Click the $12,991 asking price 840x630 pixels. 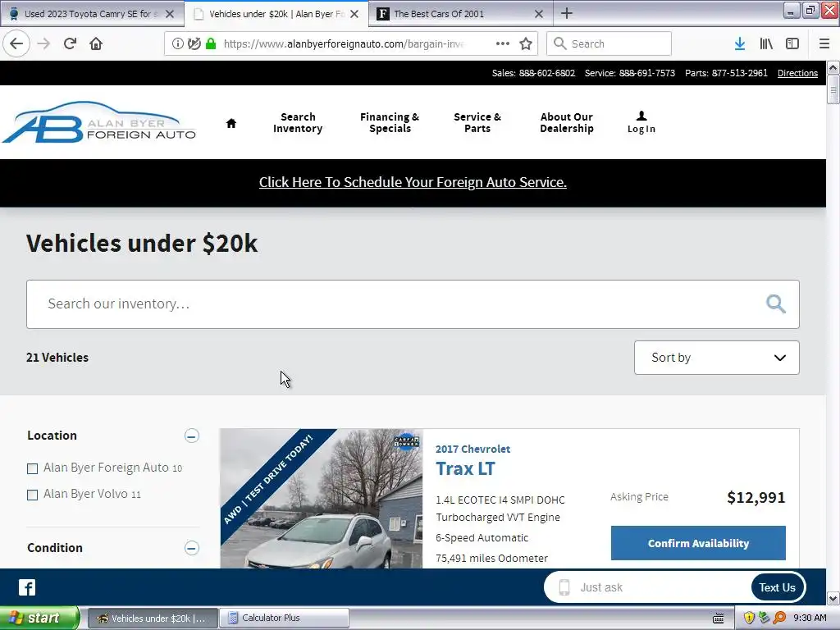756,498
